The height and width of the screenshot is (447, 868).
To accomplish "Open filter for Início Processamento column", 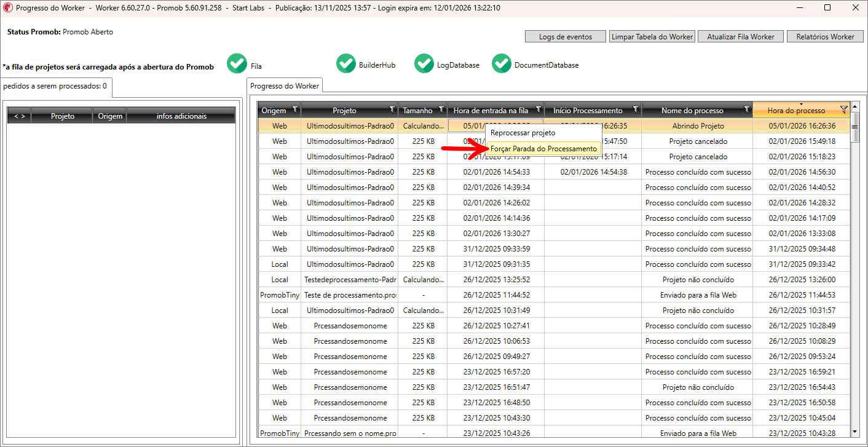I will (x=635, y=110).
